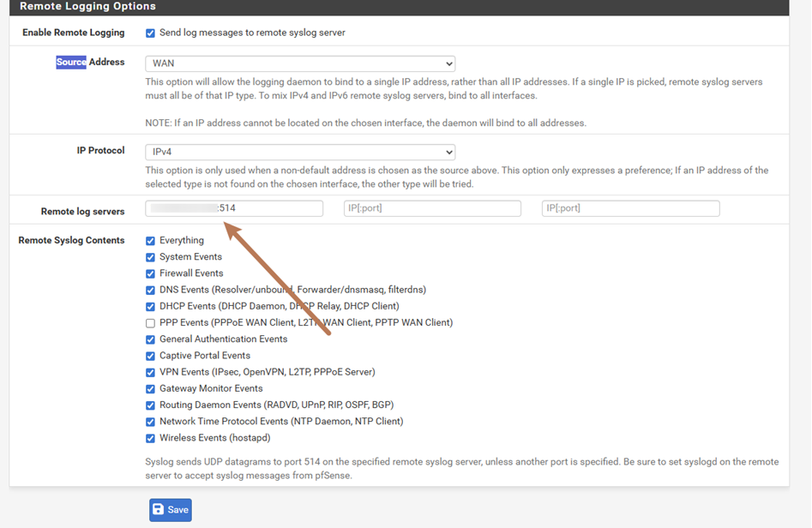Disable Network Time Protocol Events logging
This screenshot has width=812, height=528.
pyautogui.click(x=151, y=421)
